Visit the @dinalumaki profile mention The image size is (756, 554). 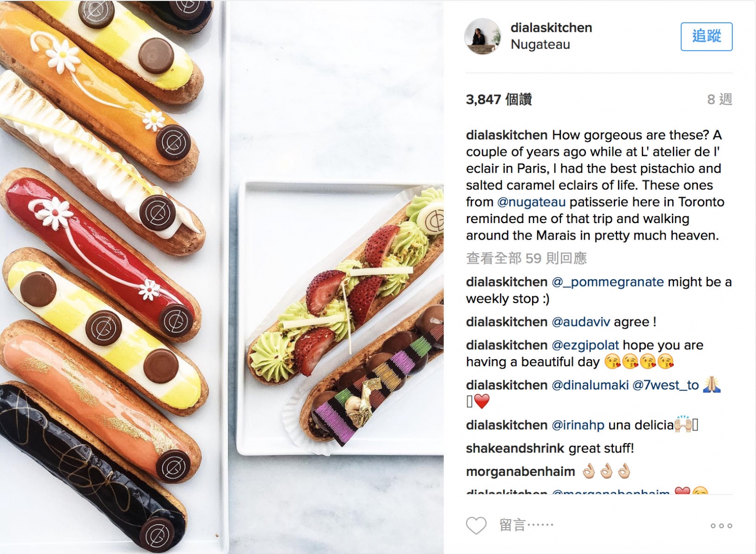click(590, 385)
